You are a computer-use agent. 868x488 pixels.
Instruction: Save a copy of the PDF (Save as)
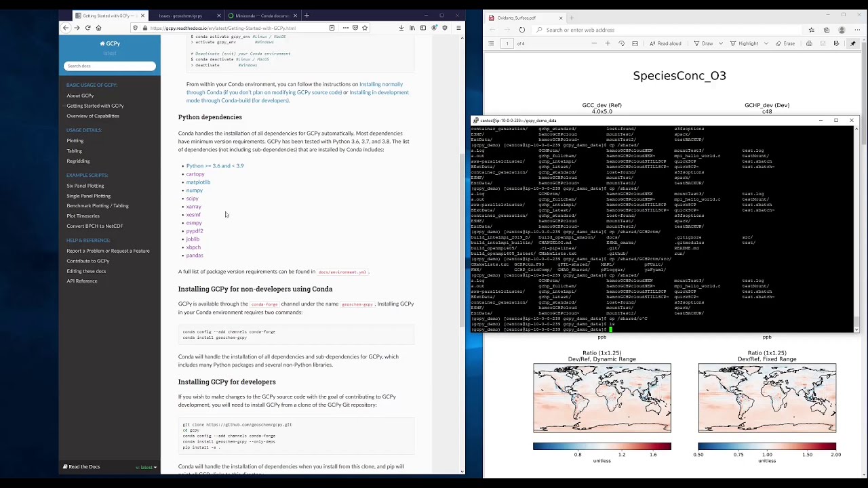(x=836, y=43)
